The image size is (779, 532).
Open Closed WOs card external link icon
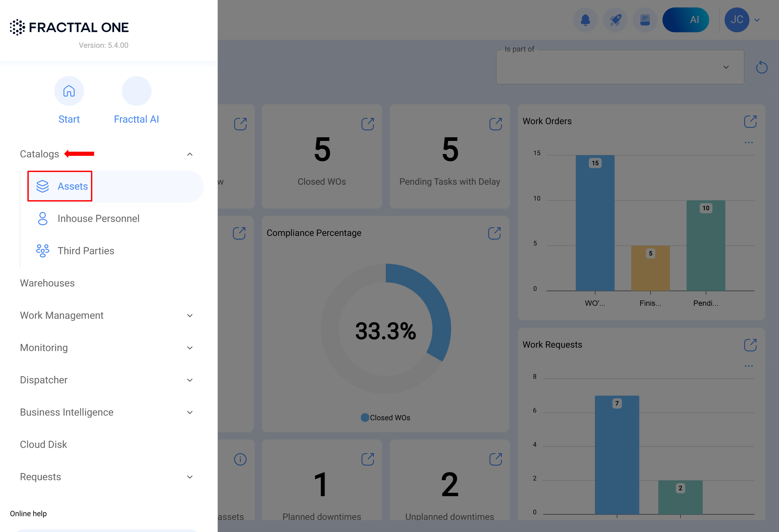click(367, 124)
